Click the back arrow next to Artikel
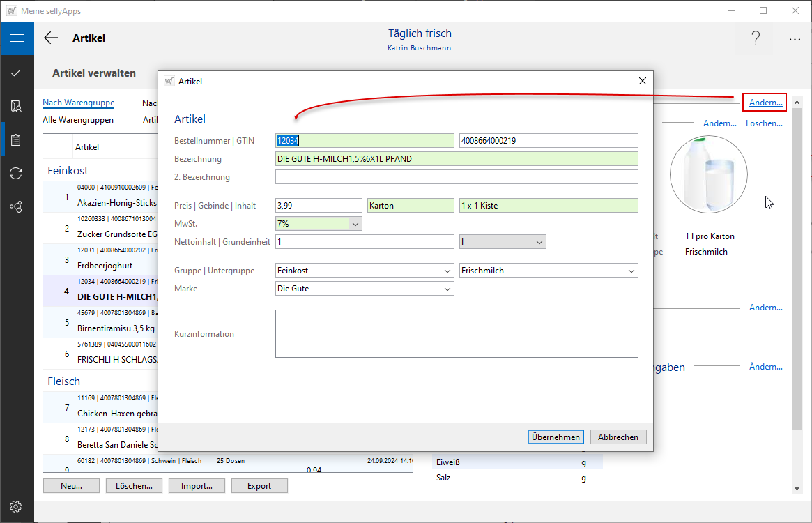This screenshot has height=523, width=812. (x=51, y=38)
